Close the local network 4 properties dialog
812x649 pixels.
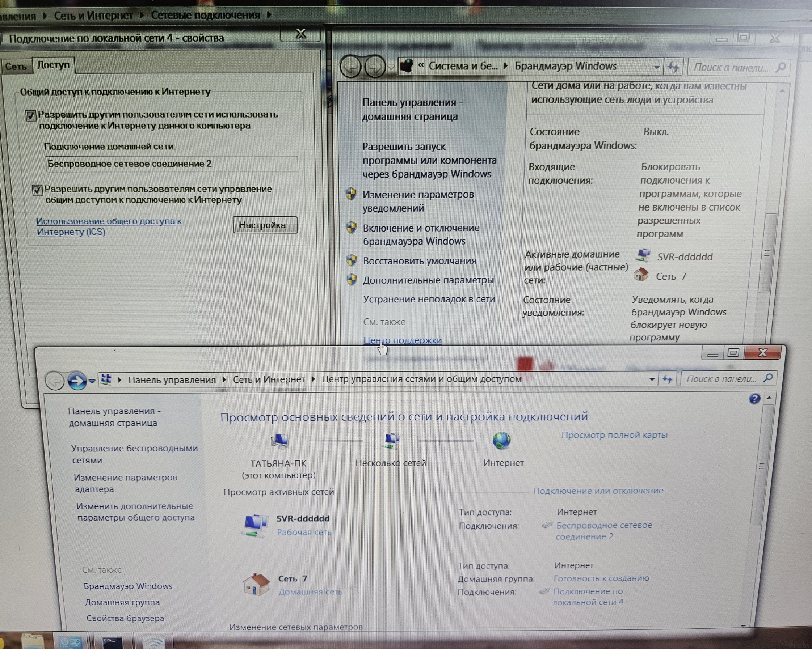300,34
